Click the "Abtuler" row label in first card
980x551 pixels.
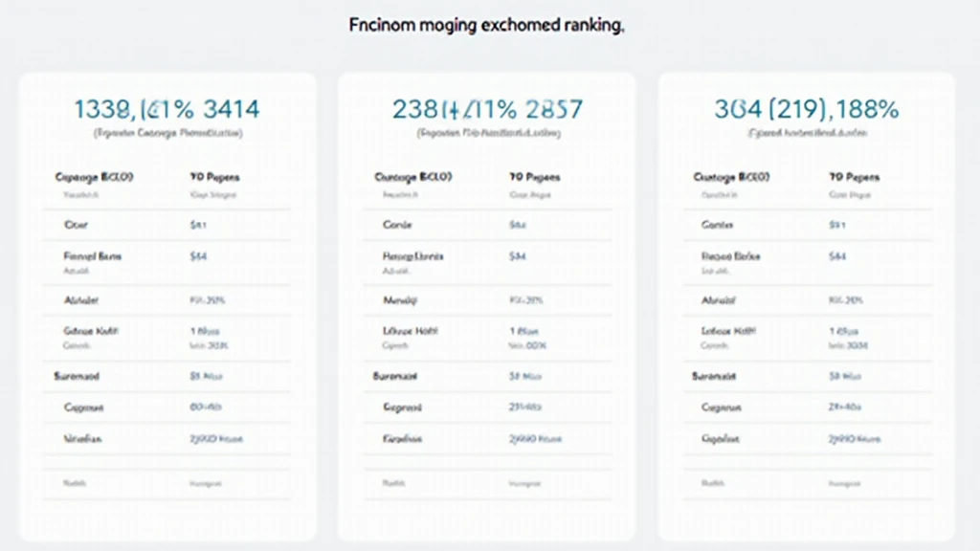pyautogui.click(x=81, y=299)
